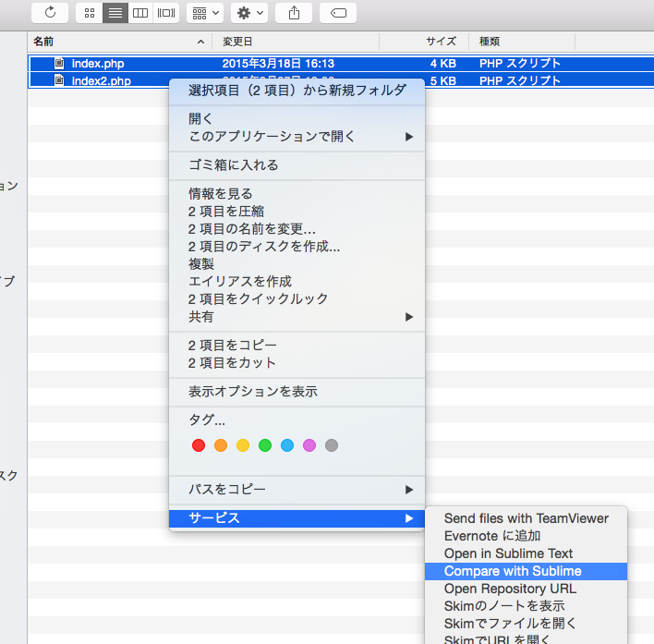Expand the パスをコピー submenu
The width and height of the screenshot is (654, 644).
[297, 490]
